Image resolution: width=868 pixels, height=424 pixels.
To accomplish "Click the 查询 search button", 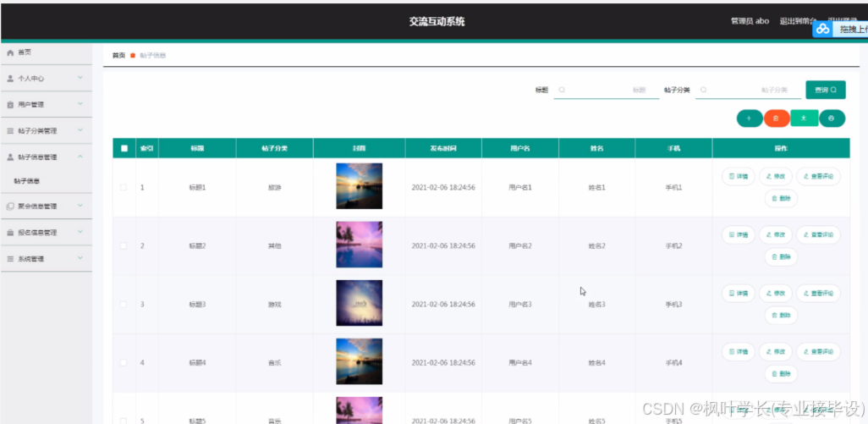I will pos(826,90).
